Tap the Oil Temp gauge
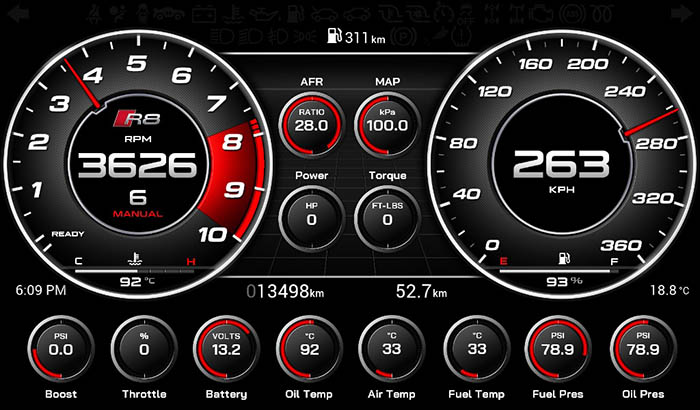Image resolution: width=700 pixels, height=410 pixels. click(x=309, y=348)
